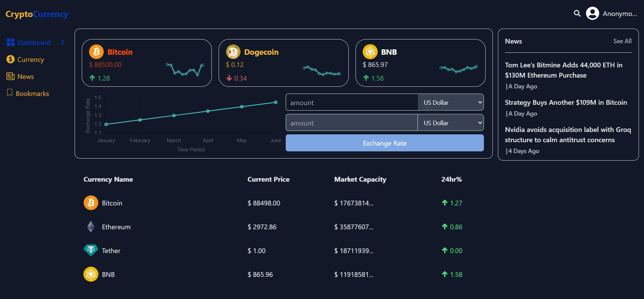644x299 pixels.
Task: Click the Dogecoin card title
Action: 261,52
